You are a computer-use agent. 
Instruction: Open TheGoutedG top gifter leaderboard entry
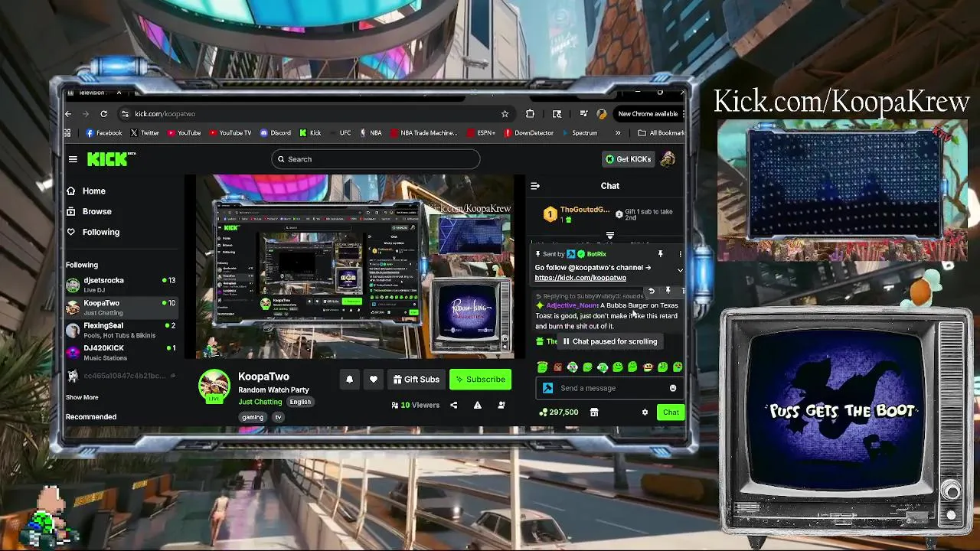[576, 214]
